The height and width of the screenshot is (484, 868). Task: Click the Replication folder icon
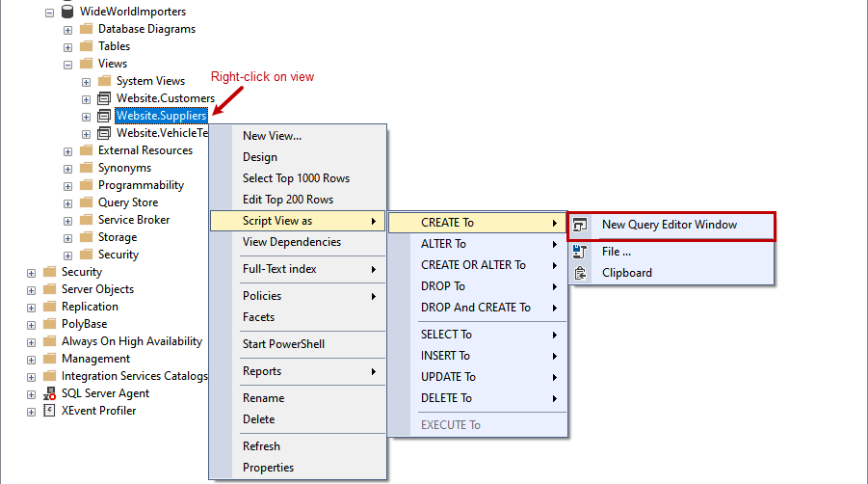50,307
